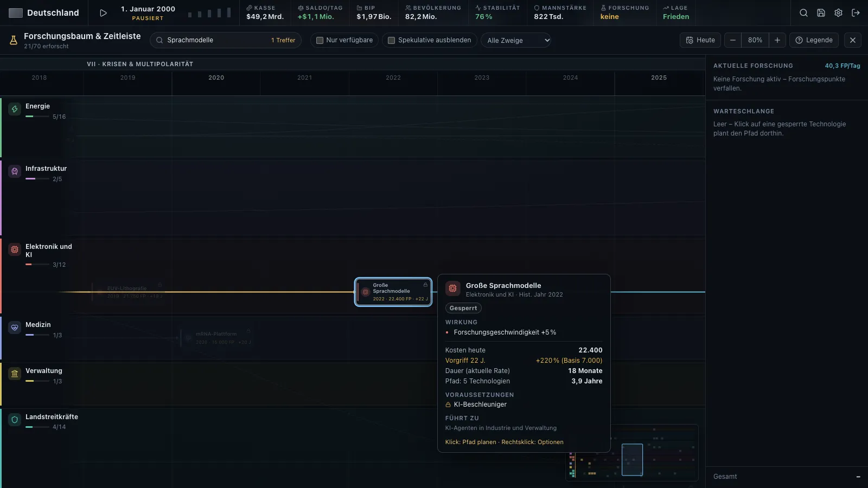Jump to Heute on the timeline

pos(700,40)
